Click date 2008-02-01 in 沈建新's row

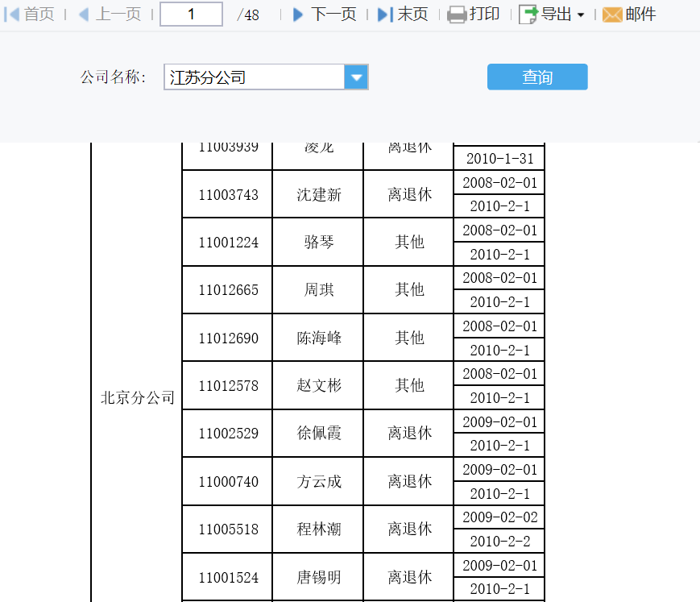pyautogui.click(x=499, y=183)
